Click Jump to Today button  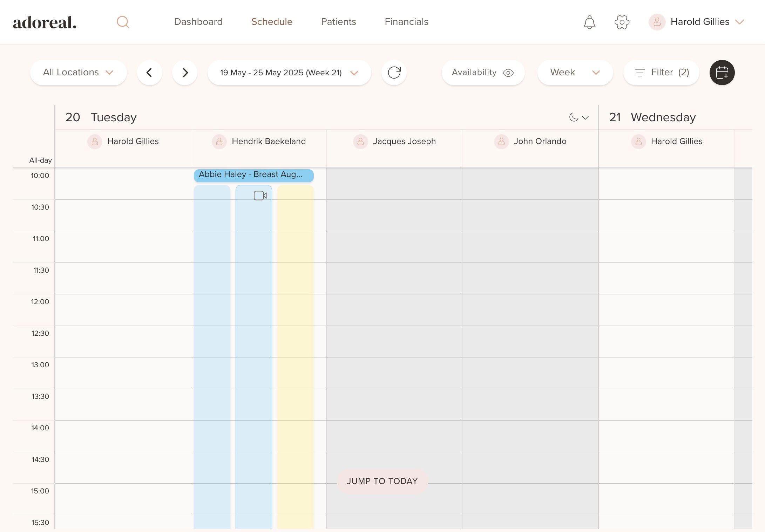click(x=382, y=481)
